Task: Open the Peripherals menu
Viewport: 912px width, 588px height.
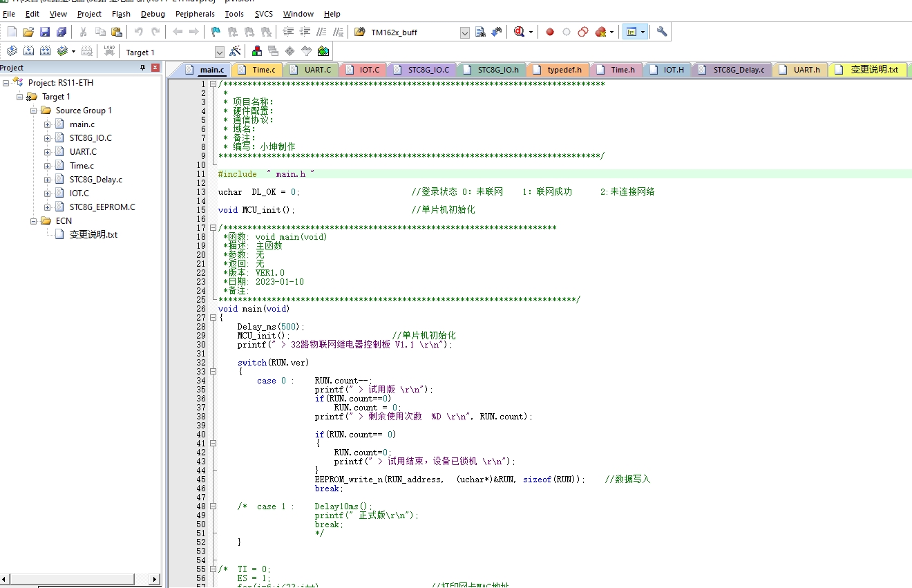Action: pyautogui.click(x=195, y=14)
